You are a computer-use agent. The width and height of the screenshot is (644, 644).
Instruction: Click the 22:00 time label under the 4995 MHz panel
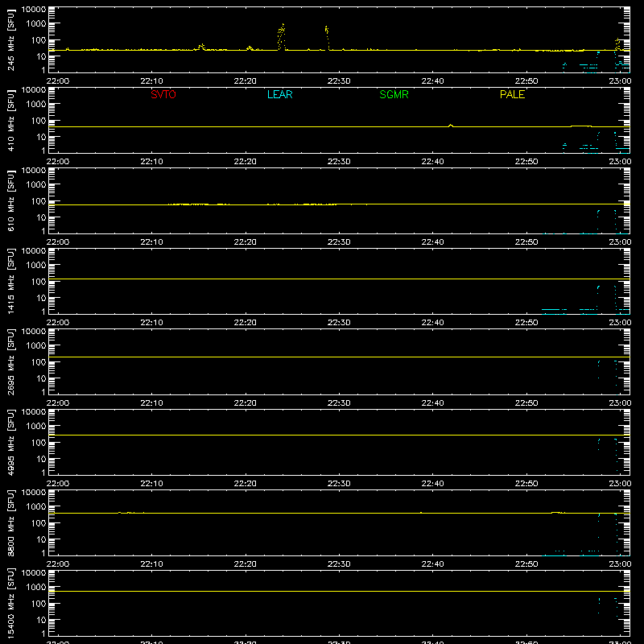58,484
